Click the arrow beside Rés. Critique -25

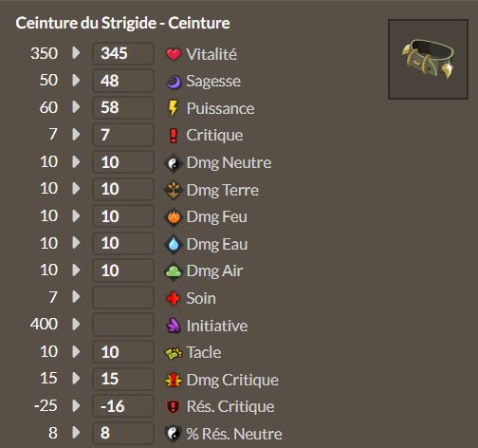click(x=76, y=405)
